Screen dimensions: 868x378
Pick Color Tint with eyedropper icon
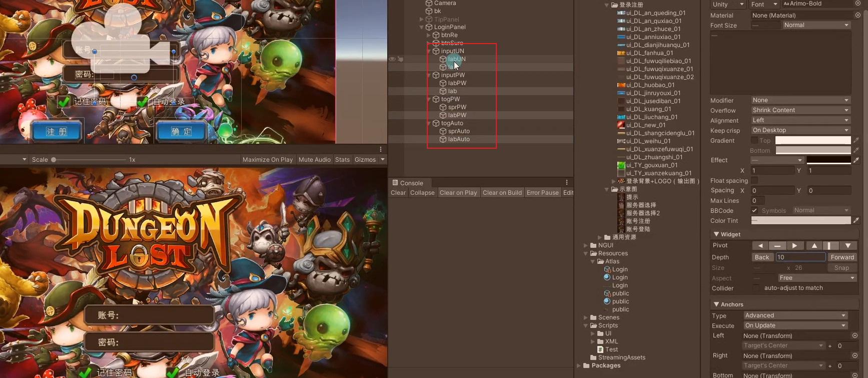click(856, 220)
